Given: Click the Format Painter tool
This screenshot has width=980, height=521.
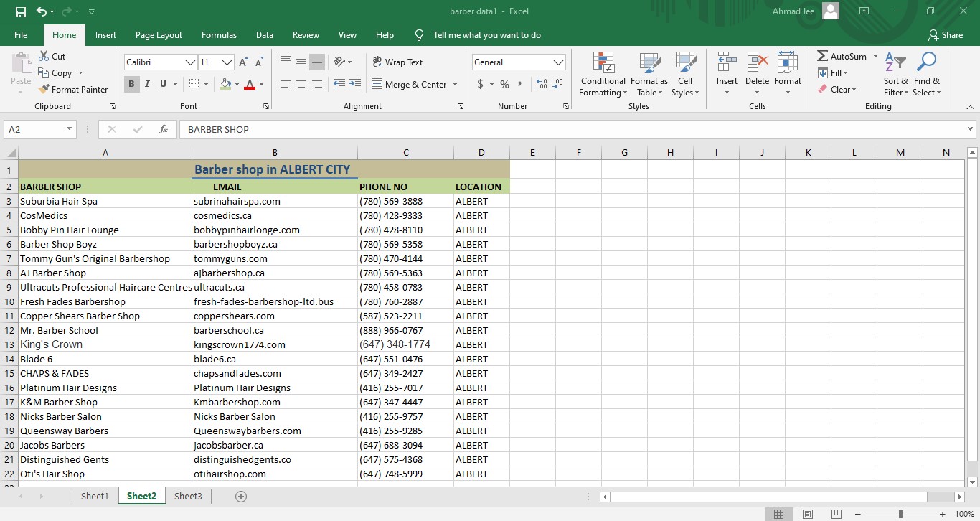Looking at the screenshot, I should [74, 89].
